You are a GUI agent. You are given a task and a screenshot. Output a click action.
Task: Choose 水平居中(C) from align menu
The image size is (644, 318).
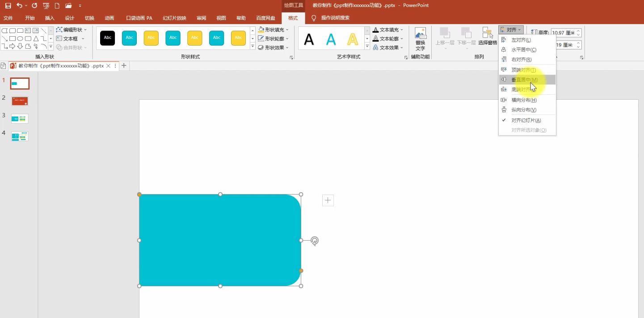click(527, 50)
